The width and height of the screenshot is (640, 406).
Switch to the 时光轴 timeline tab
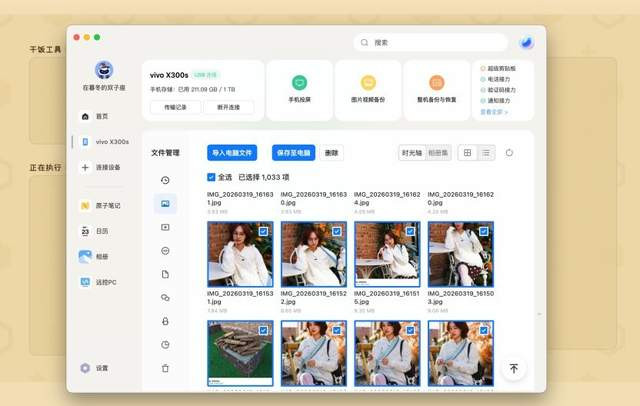point(411,153)
